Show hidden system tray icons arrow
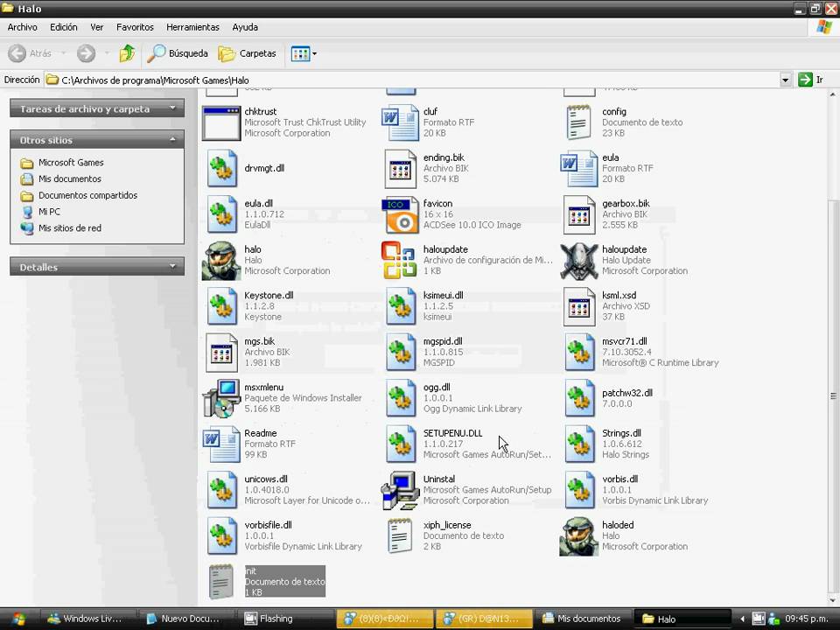The width and height of the screenshot is (840, 630). click(x=743, y=619)
